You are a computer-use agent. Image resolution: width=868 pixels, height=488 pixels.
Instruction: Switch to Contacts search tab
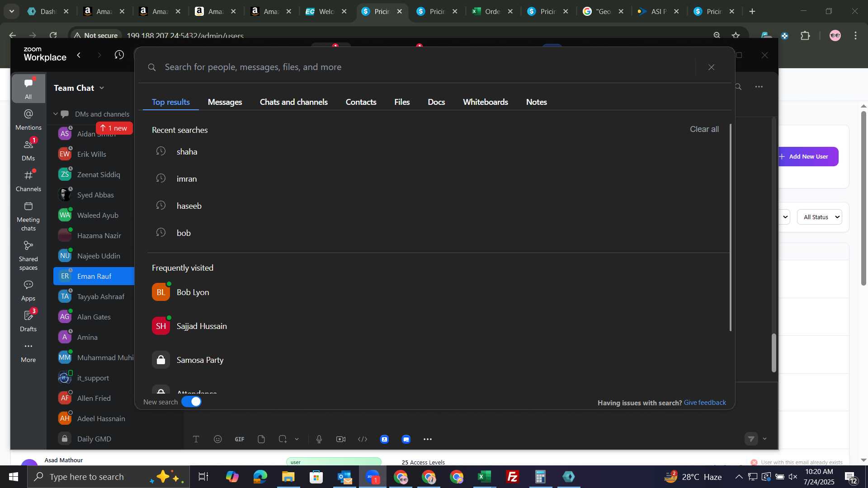coord(361,102)
